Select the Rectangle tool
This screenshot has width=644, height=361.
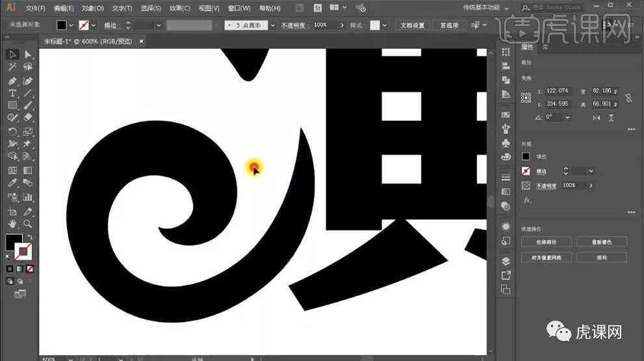point(12,105)
